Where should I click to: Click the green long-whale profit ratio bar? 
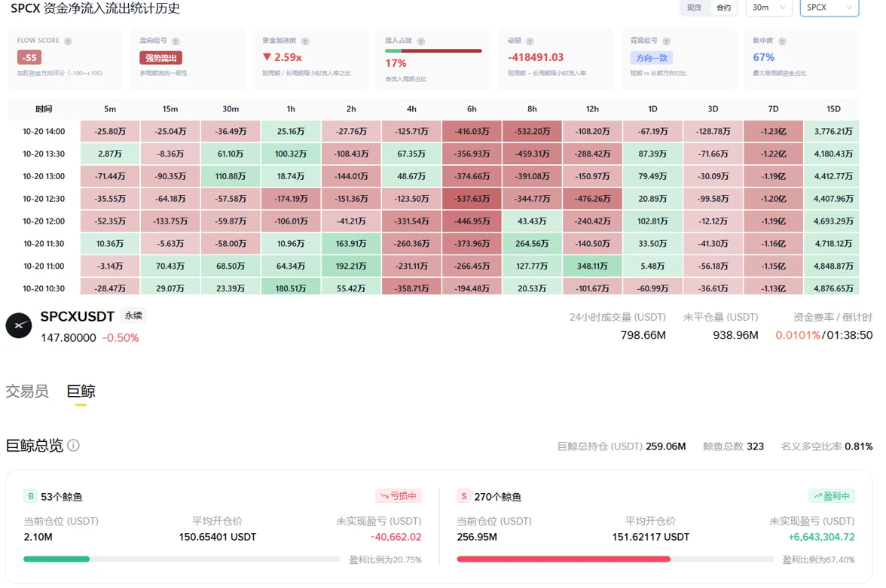tap(182, 559)
